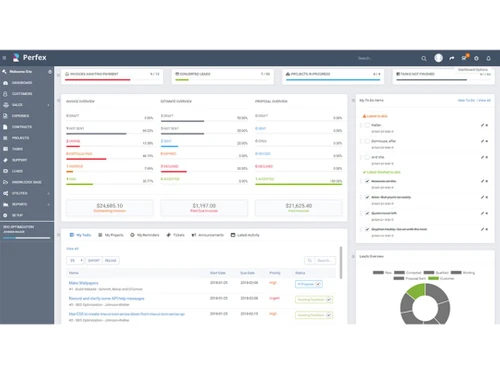Screen dimensions: 500x375
Task: Click the tasks table Search field
Action: click(325, 260)
